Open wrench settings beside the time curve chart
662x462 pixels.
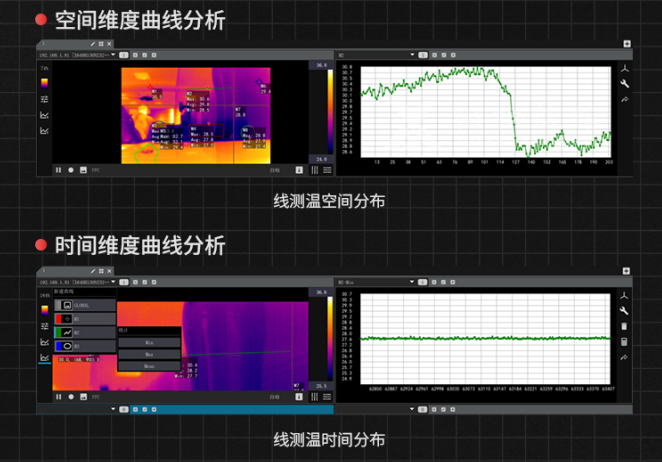click(624, 311)
